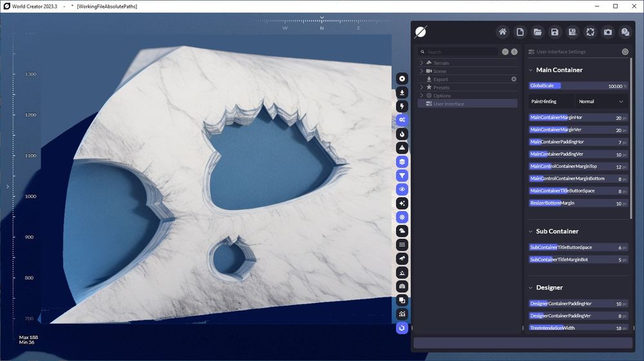Adjust the MainContainerTitleButtonSpace slider
The height and width of the screenshot is (361, 644).
point(578,190)
